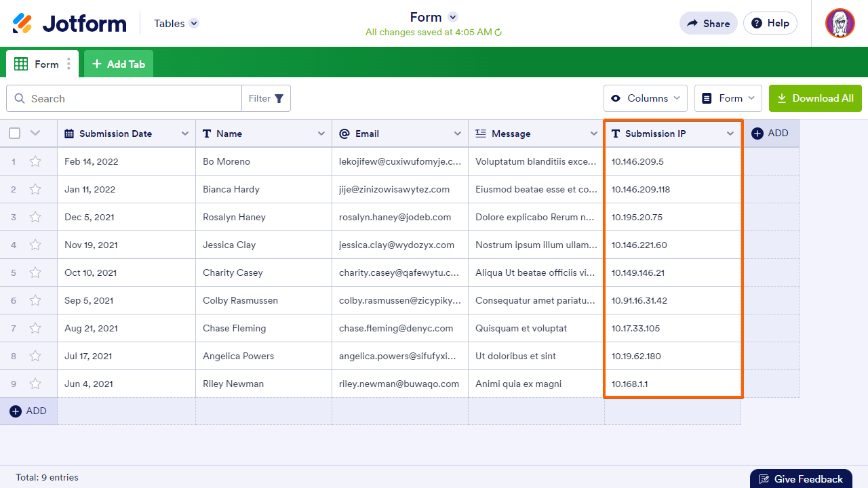Click the Jotform logo

[69, 23]
